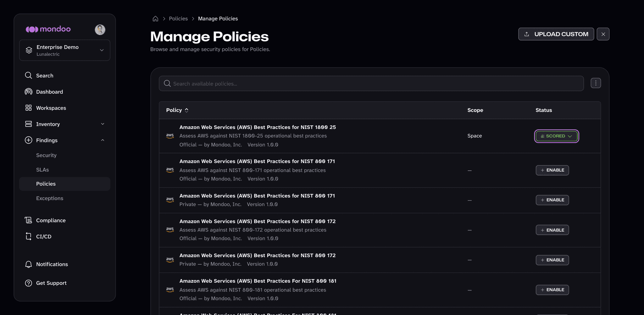Open the Enterprise Demo space selector
Screen dimensions: 644x315
[65, 50]
